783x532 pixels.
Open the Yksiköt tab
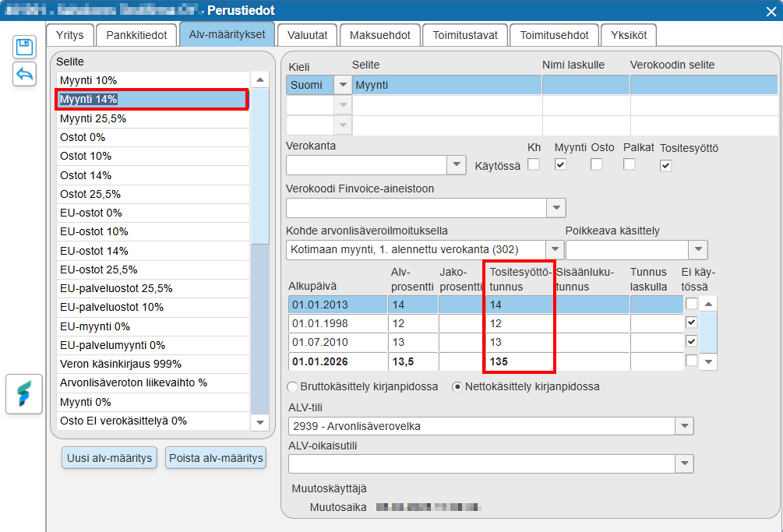629,35
